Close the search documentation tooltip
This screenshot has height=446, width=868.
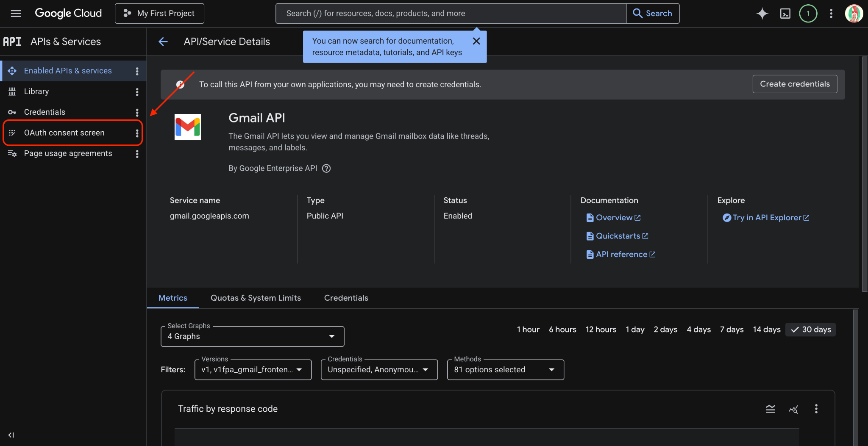point(476,41)
